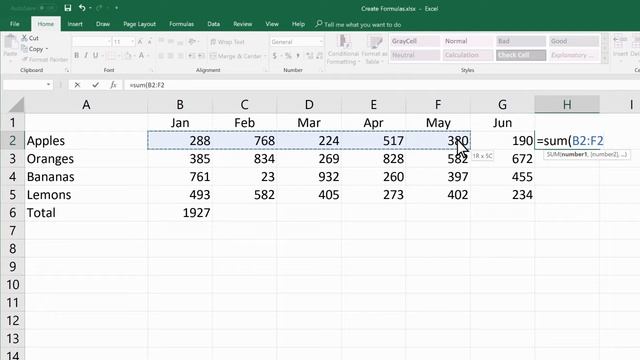Click the Undo arrow icon
This screenshot has height=360, width=640.
82,8
